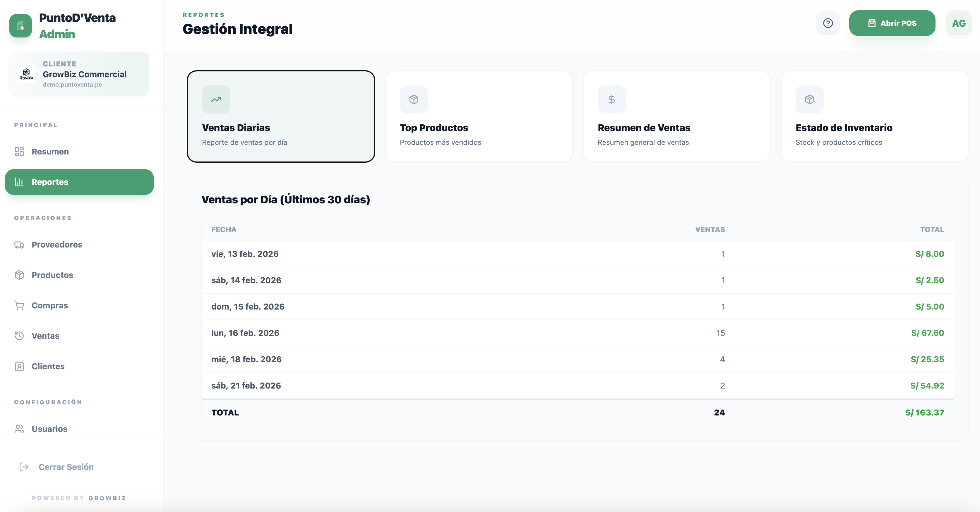Click the TOTAL row label in table footer
Screen dimensions: 980x512
click(x=225, y=412)
